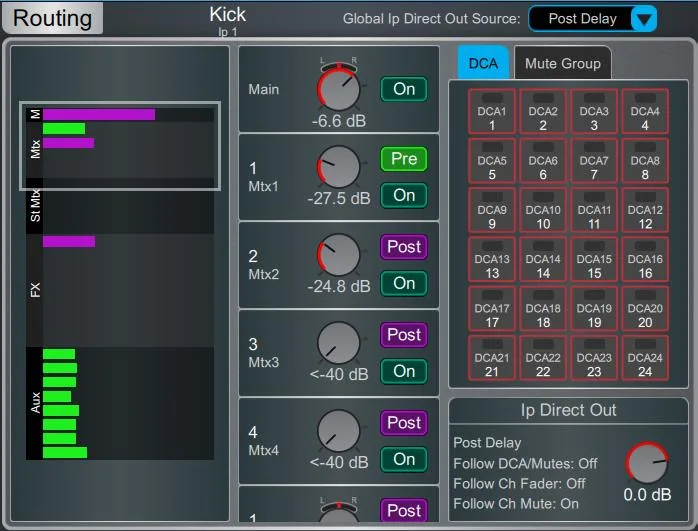The width and height of the screenshot is (698, 531).
Task: Click the Routing title button
Action: [53, 18]
